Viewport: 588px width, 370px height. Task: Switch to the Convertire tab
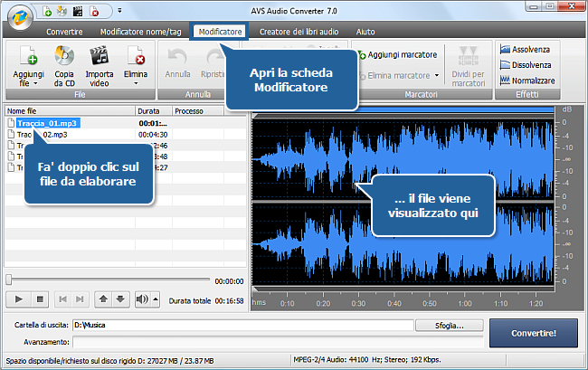(x=64, y=32)
